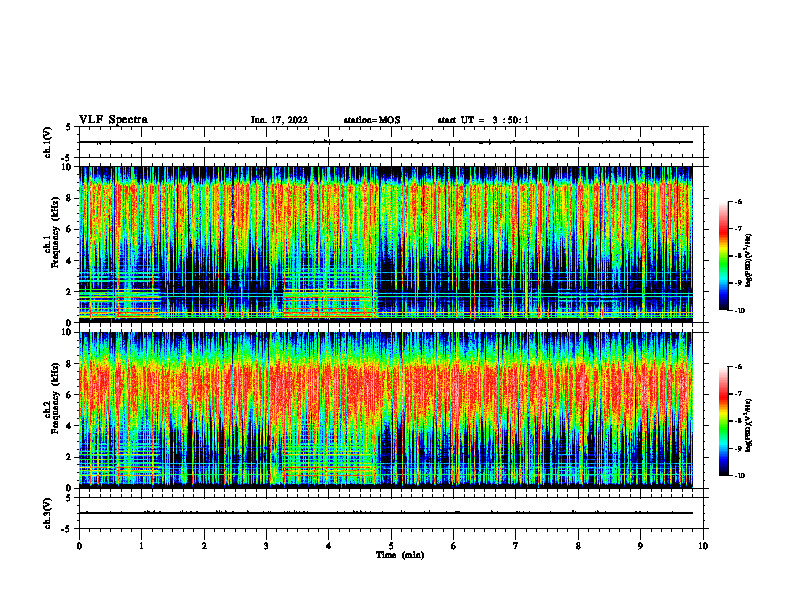Select the ch.1 spectrogram color bar
This screenshot has width=792, height=612.
[723, 256]
